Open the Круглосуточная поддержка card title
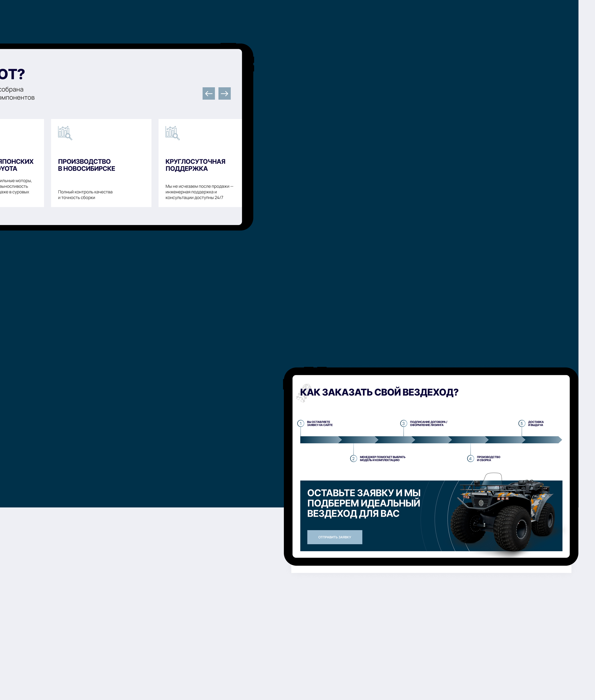Image resolution: width=595 pixels, height=700 pixels. (195, 165)
